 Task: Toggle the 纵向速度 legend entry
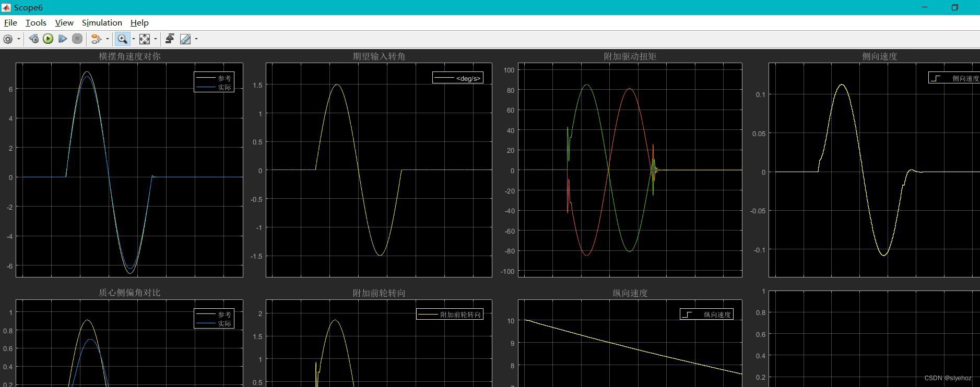click(x=707, y=315)
